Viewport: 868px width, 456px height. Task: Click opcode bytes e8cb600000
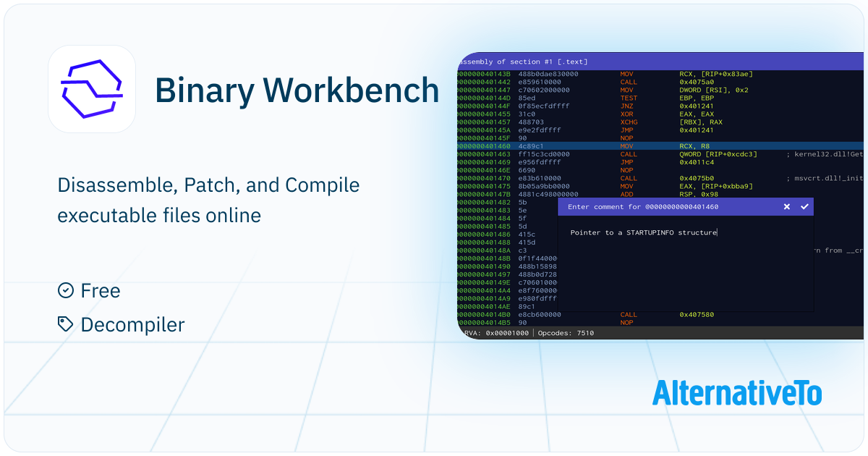tap(540, 314)
